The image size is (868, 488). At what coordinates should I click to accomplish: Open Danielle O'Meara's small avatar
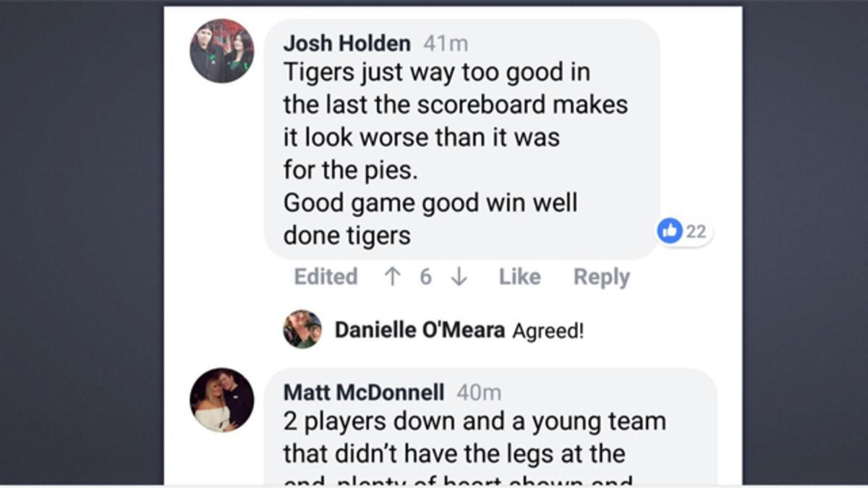302,330
